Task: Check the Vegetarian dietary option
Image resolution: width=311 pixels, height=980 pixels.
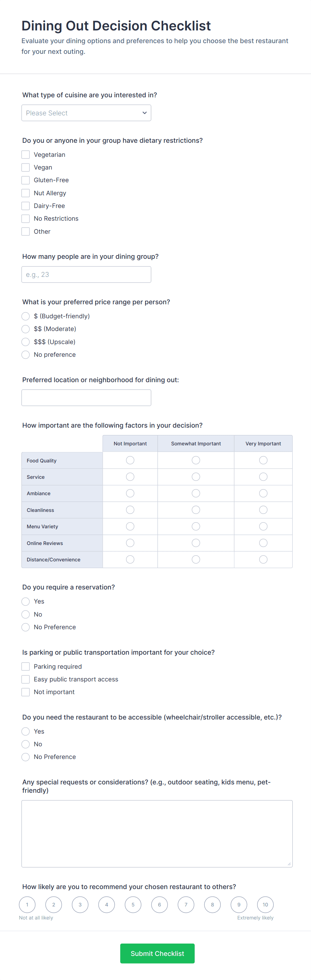Action: click(x=25, y=154)
